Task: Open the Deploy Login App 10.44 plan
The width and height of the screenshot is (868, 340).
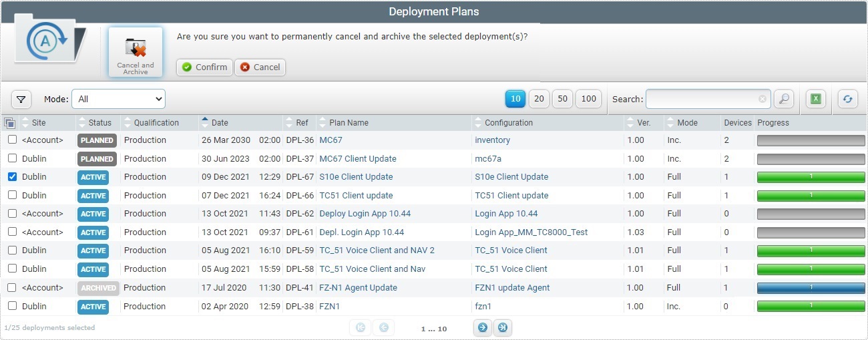Action: (365, 214)
